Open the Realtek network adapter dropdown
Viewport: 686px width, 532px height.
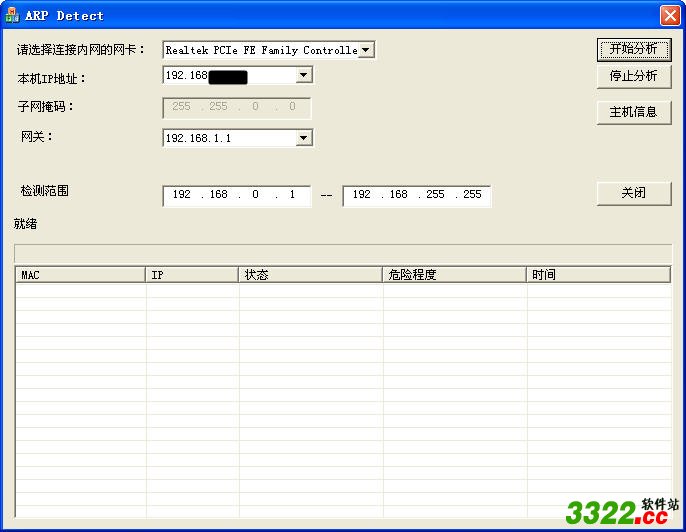366,50
